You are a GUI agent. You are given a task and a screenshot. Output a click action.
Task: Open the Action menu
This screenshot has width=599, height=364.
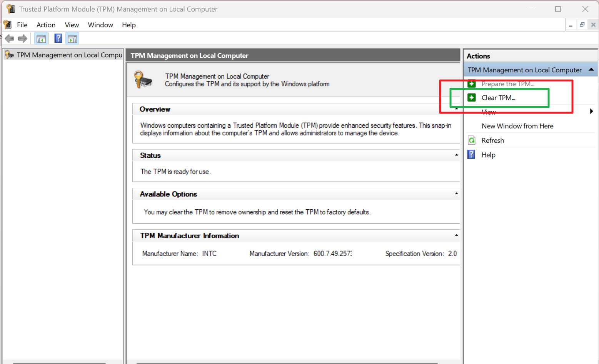[x=46, y=25]
